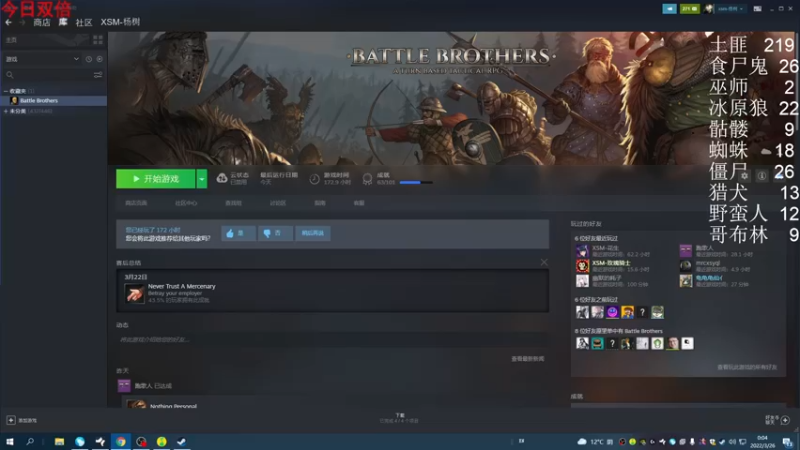Viewport: 800px width, 450px height.
Task: Open XSM-花生 friend avatar
Action: tap(582, 251)
